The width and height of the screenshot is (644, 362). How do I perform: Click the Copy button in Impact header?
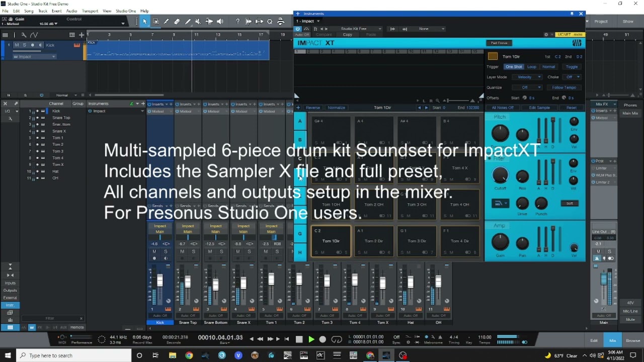coord(348,35)
